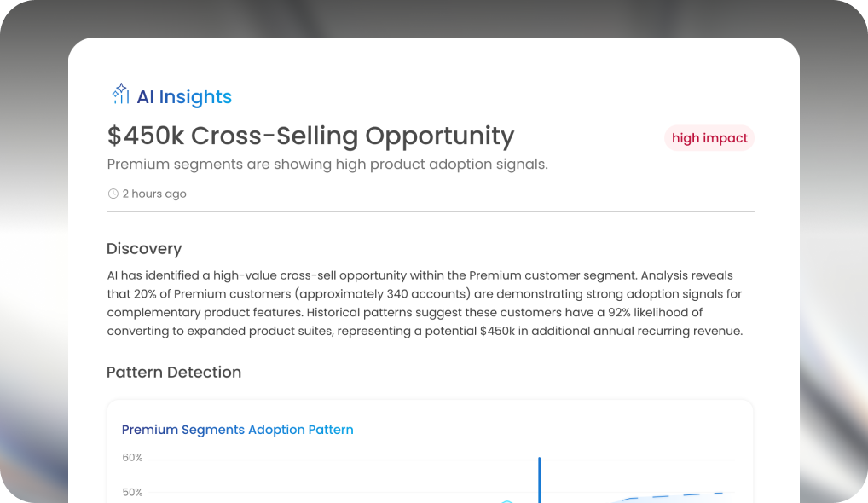Click the 60% gridline in the chart
The width and height of the screenshot is (868, 503).
[442, 460]
